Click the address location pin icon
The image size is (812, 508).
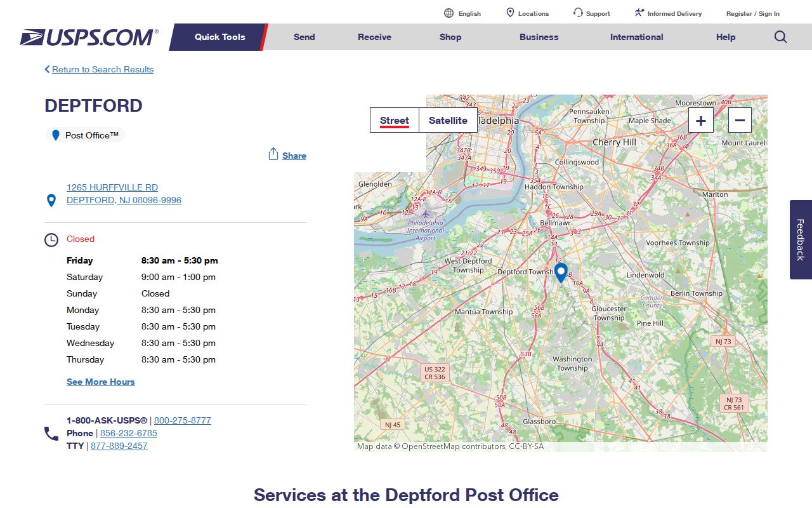click(x=51, y=201)
